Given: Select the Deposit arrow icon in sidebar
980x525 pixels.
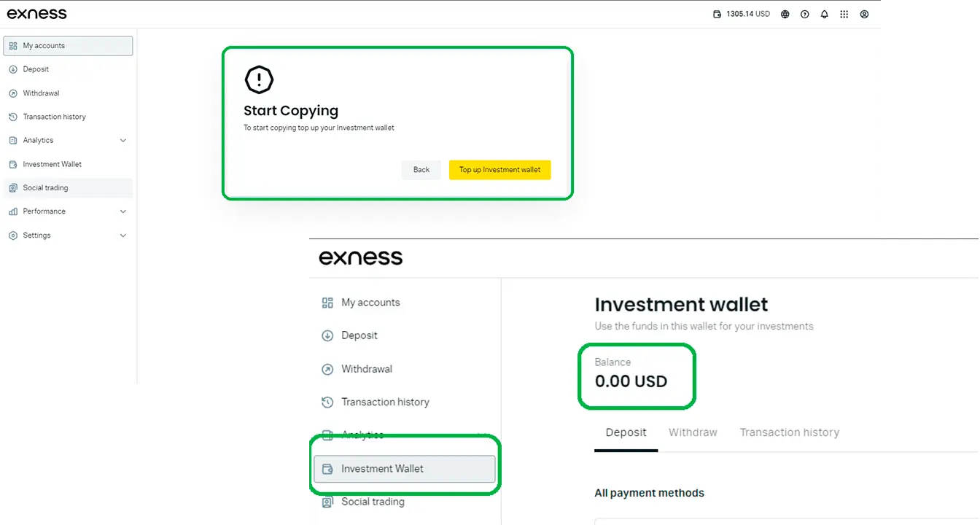Looking at the screenshot, I should pyautogui.click(x=12, y=69).
